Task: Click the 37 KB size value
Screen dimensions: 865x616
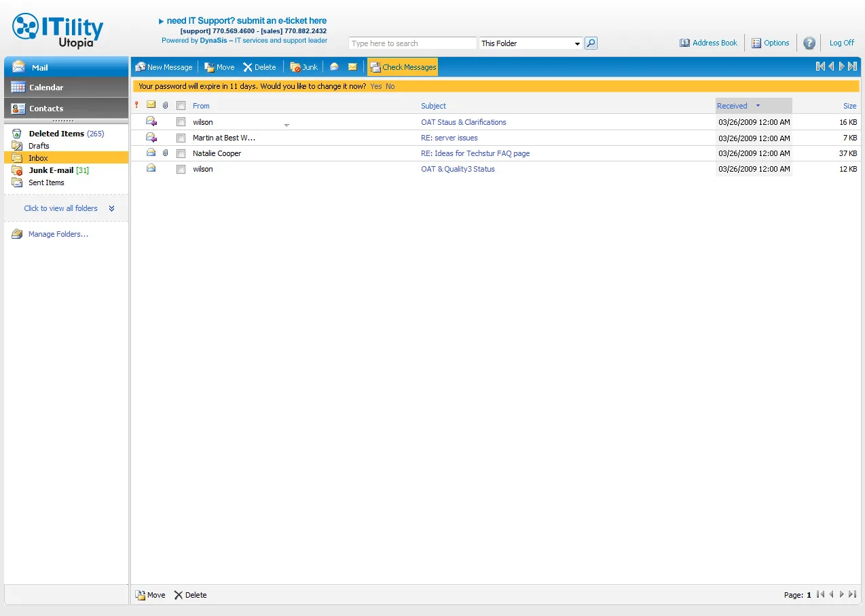Action: (848, 153)
